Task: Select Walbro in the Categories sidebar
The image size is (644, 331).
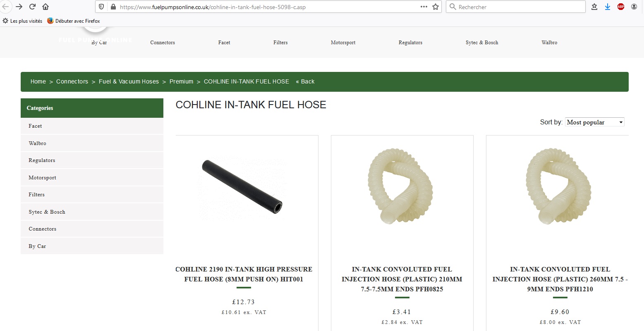Action: click(x=92, y=143)
